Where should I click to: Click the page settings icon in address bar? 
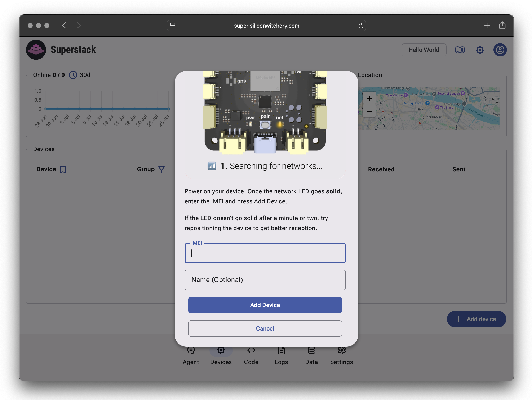(x=173, y=26)
